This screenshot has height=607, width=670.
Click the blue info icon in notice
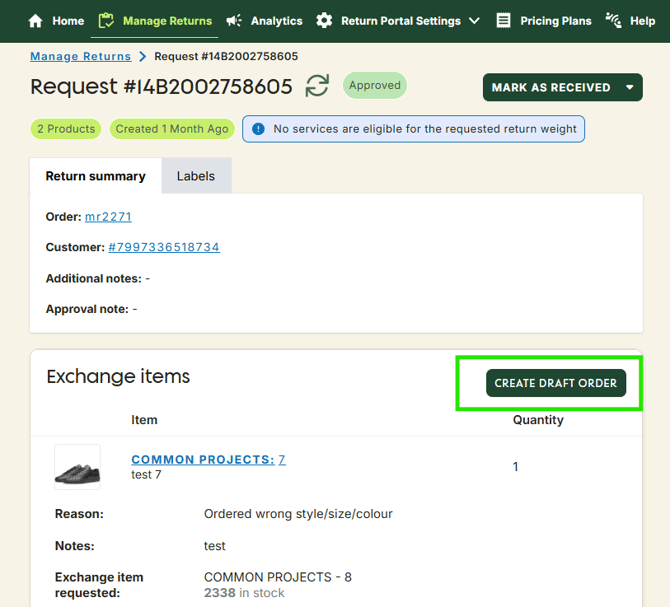click(x=258, y=129)
